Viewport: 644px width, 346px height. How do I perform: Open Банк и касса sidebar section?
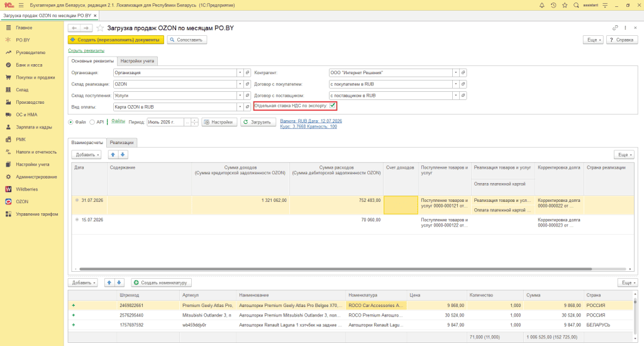pos(29,65)
